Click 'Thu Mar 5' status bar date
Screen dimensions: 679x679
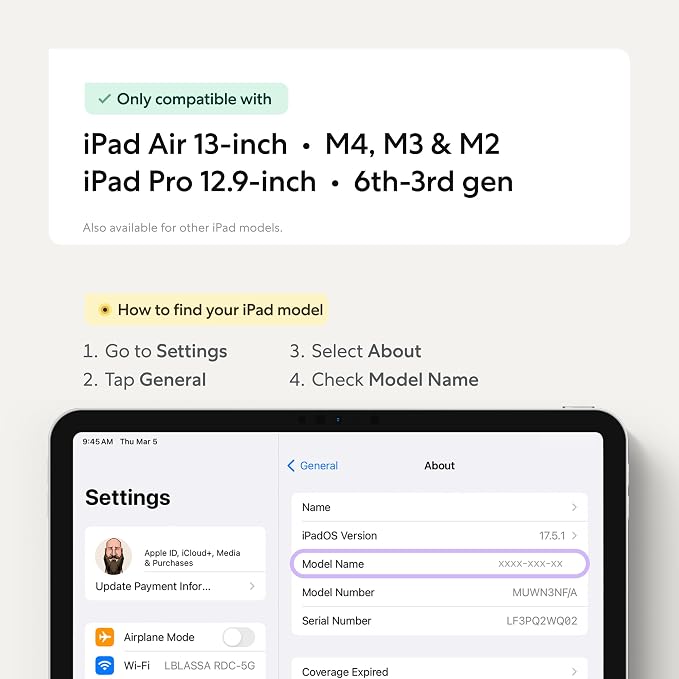[139, 442]
